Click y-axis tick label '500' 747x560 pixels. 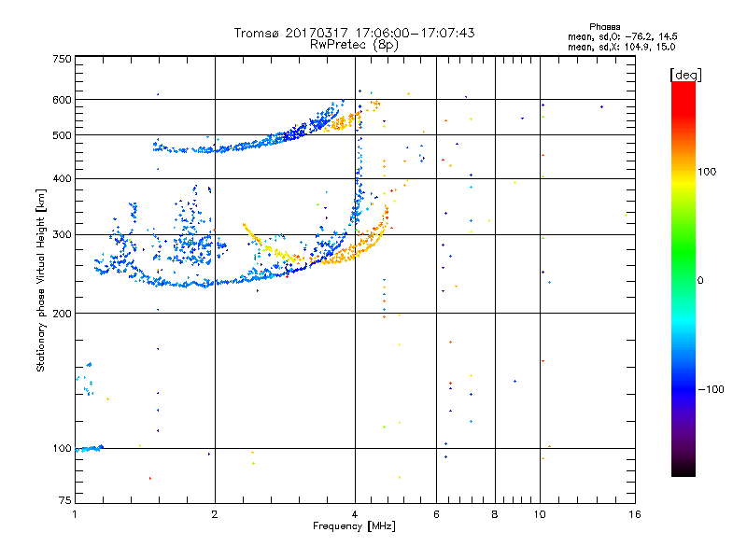coord(62,135)
